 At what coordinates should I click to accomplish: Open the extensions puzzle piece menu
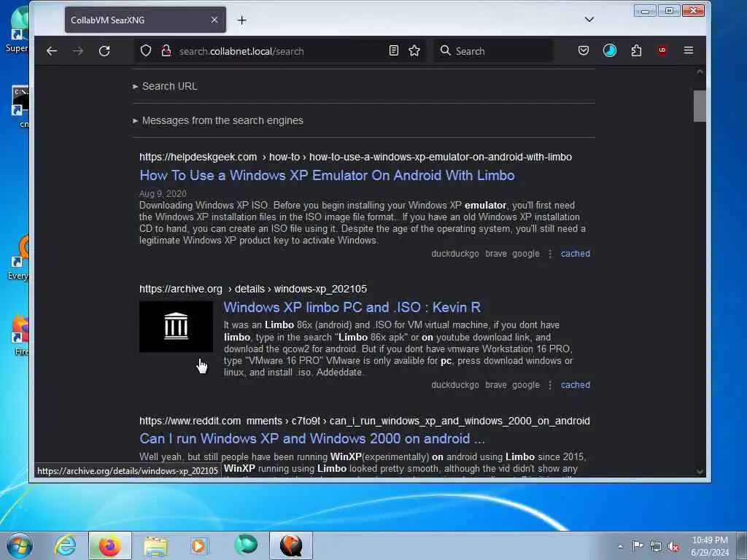[636, 50]
